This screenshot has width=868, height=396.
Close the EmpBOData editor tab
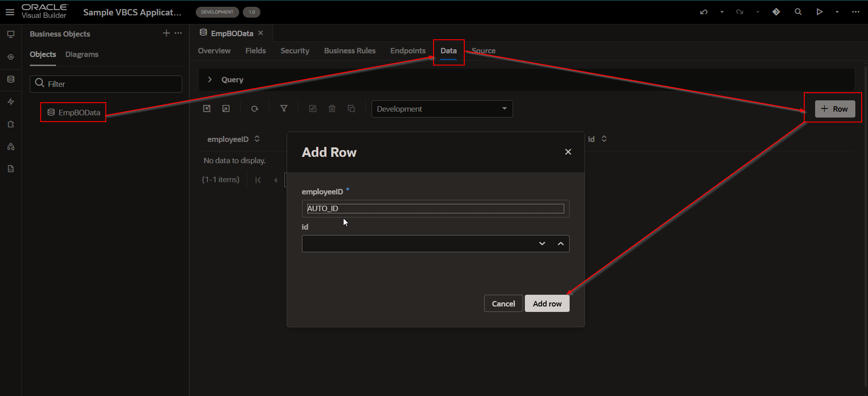pos(260,33)
